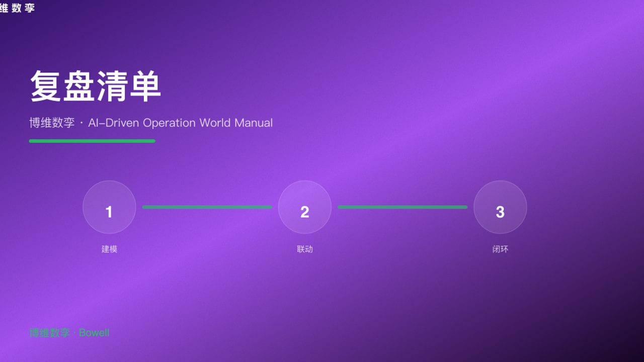Image resolution: width=644 pixels, height=362 pixels.
Task: Select the 复盘清单 title tab
Action: [95, 86]
